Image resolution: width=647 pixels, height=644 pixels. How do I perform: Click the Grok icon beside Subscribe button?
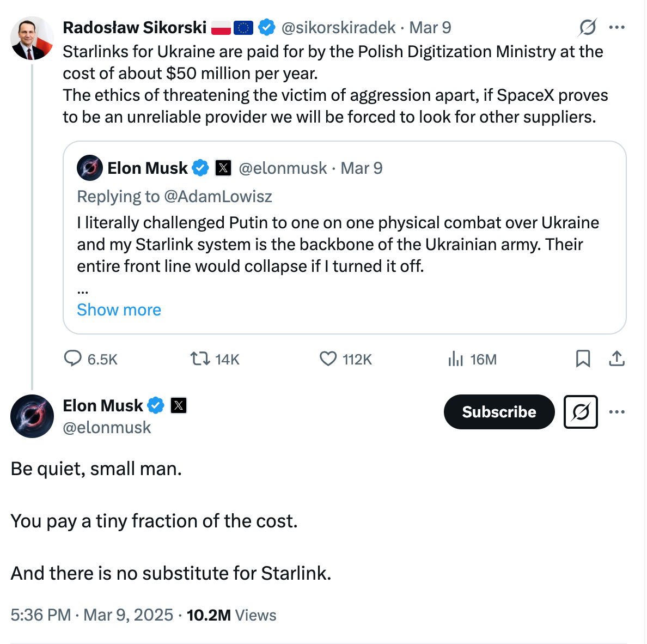click(x=581, y=412)
